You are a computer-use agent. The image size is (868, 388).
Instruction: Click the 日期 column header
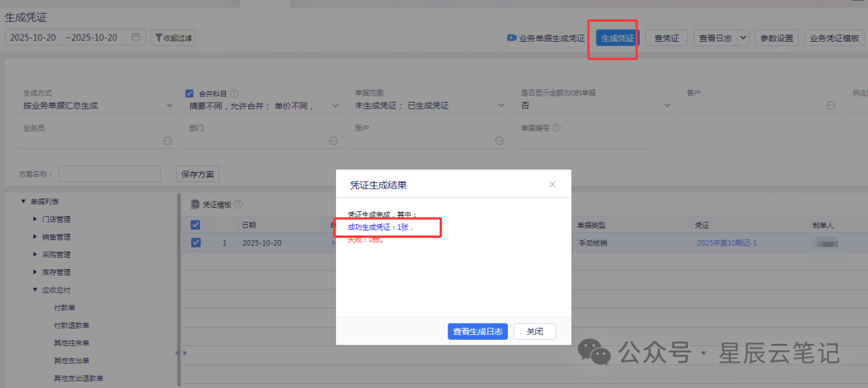pyautogui.click(x=249, y=225)
